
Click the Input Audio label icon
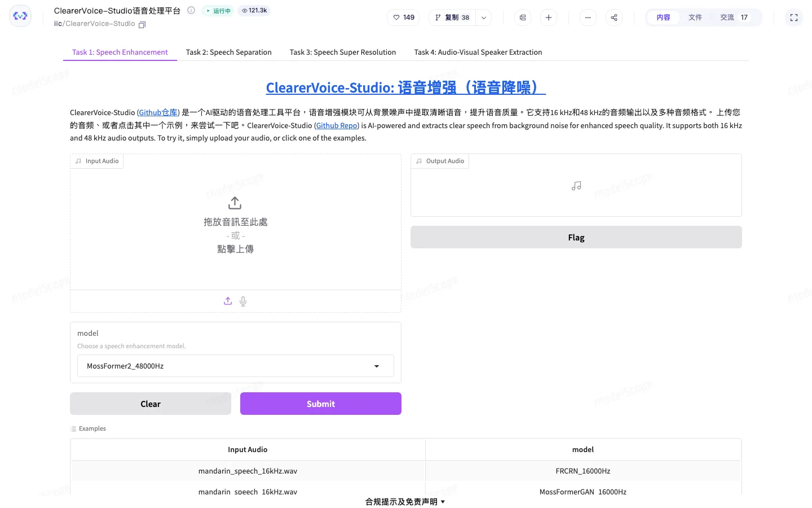click(78, 161)
